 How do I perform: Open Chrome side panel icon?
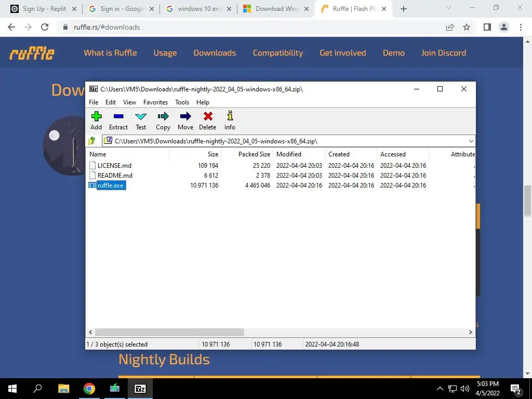click(487, 27)
